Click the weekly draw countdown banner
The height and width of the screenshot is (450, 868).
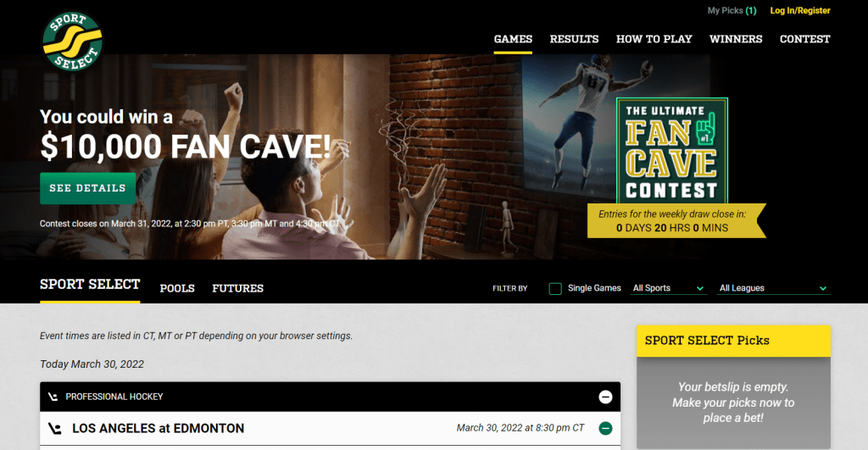676,221
